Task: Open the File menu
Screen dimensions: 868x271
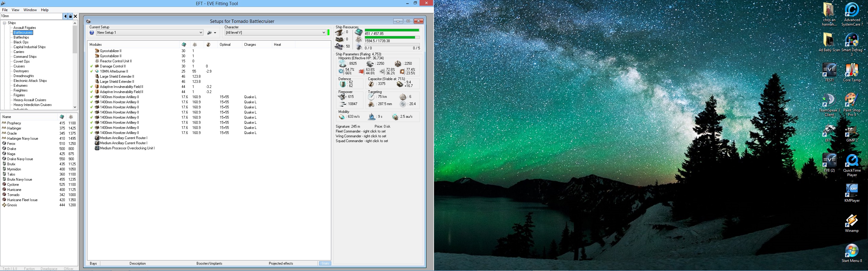Action: [5, 10]
